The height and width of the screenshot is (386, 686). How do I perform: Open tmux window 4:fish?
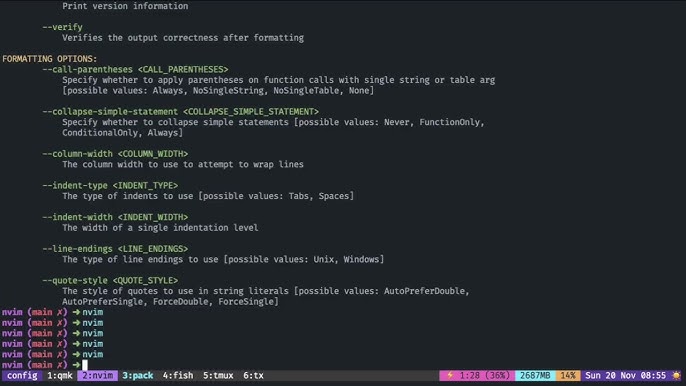[178, 375]
